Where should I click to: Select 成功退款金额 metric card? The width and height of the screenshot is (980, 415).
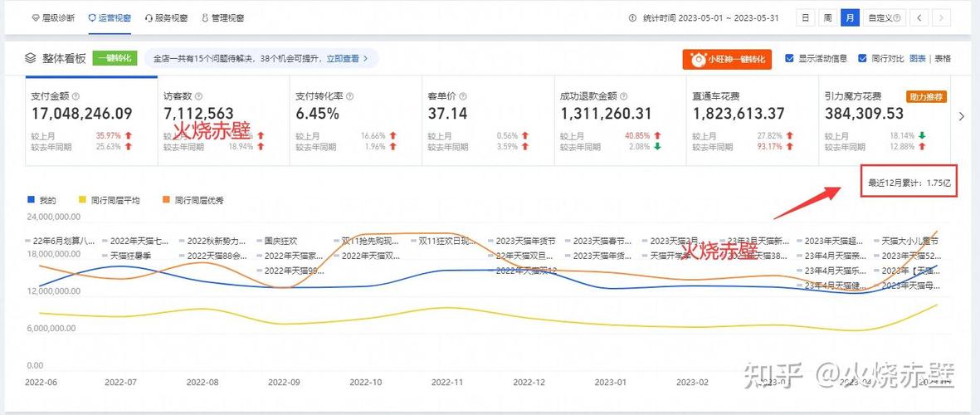pos(621,121)
